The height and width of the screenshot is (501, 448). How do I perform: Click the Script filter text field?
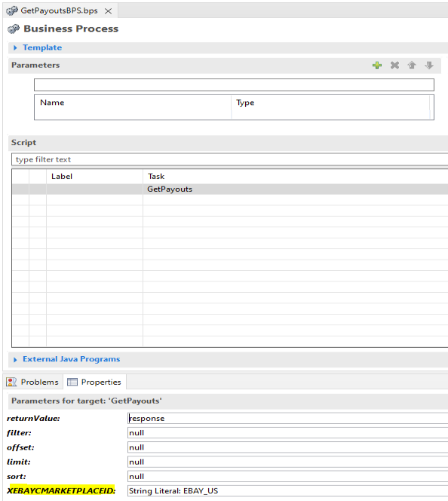coord(229,159)
